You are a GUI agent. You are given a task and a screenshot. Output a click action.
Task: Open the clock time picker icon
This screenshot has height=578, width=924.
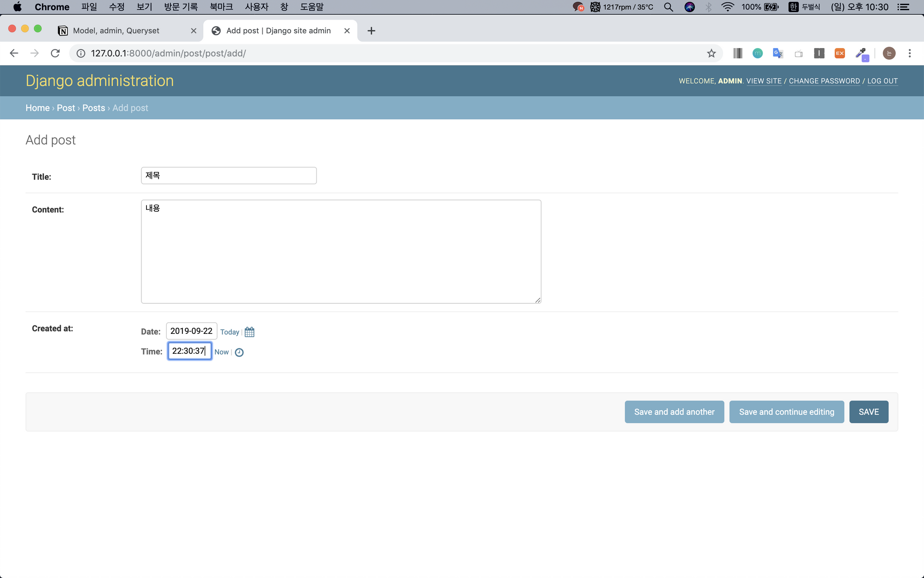(x=239, y=352)
